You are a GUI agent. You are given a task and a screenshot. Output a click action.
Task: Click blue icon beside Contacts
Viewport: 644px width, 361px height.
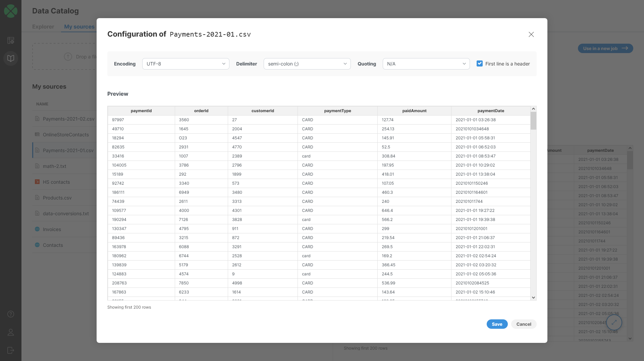coord(37,245)
